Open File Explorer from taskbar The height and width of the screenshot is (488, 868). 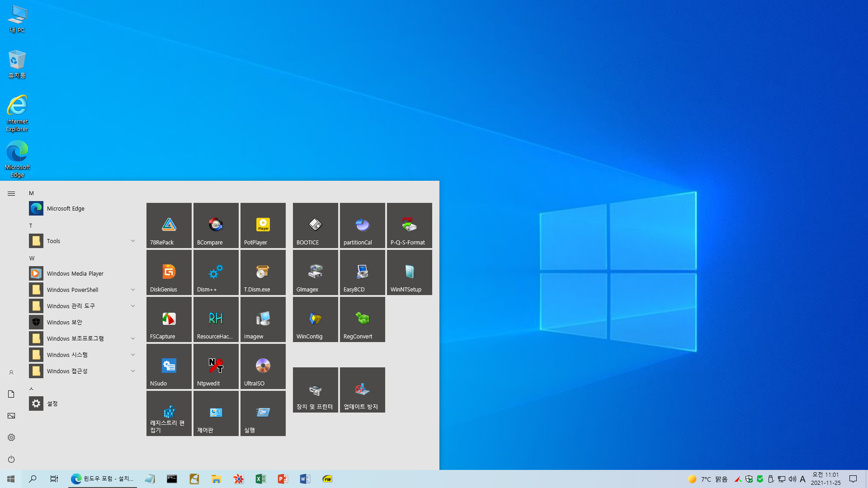click(x=216, y=479)
